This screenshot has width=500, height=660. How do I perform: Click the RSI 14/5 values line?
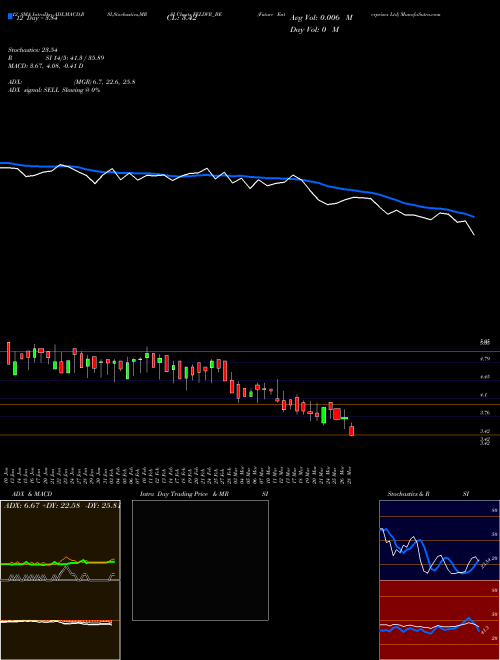click(x=56, y=58)
